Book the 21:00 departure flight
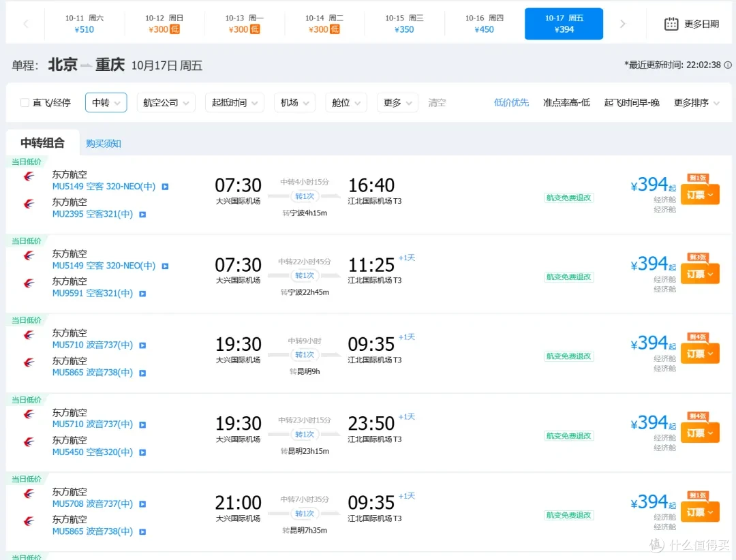Image resolution: width=736 pixels, height=560 pixels. 700,512
